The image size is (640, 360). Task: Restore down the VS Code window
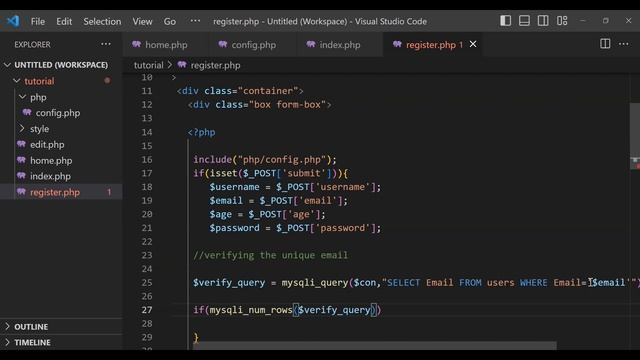(x=606, y=21)
